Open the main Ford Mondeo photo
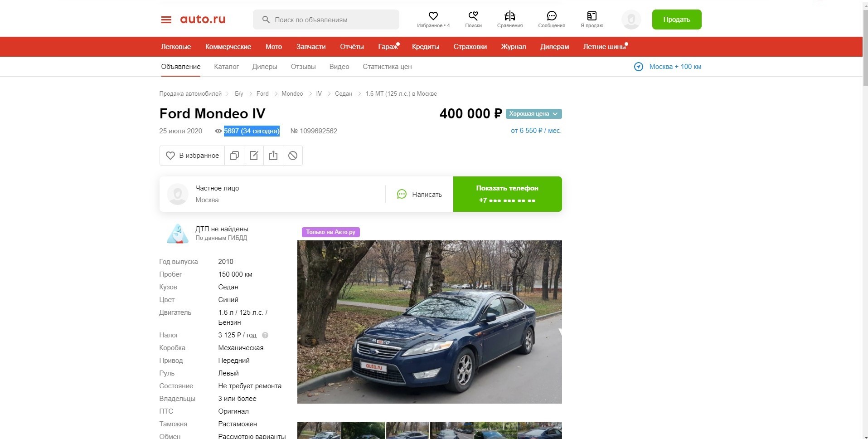 point(430,322)
